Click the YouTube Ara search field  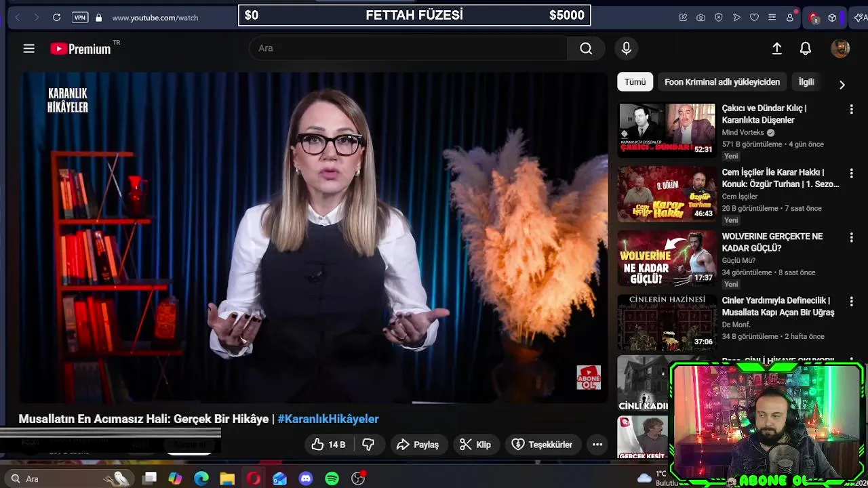click(x=409, y=48)
